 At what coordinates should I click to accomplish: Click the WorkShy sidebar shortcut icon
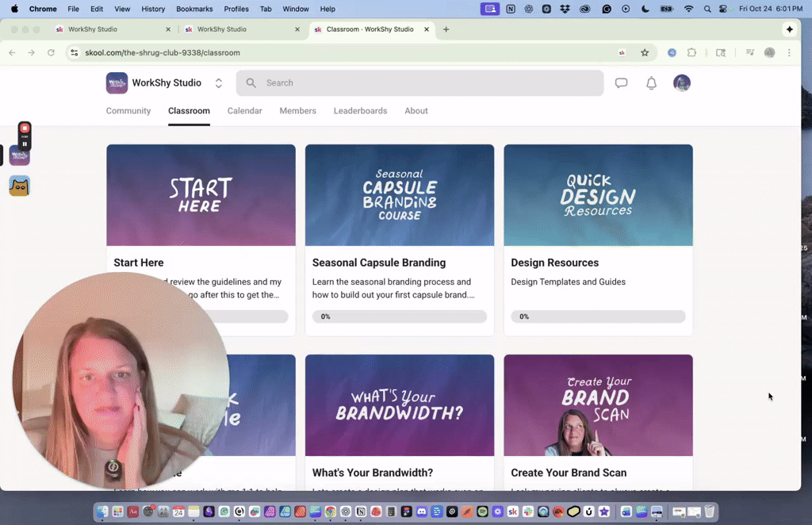click(20, 155)
